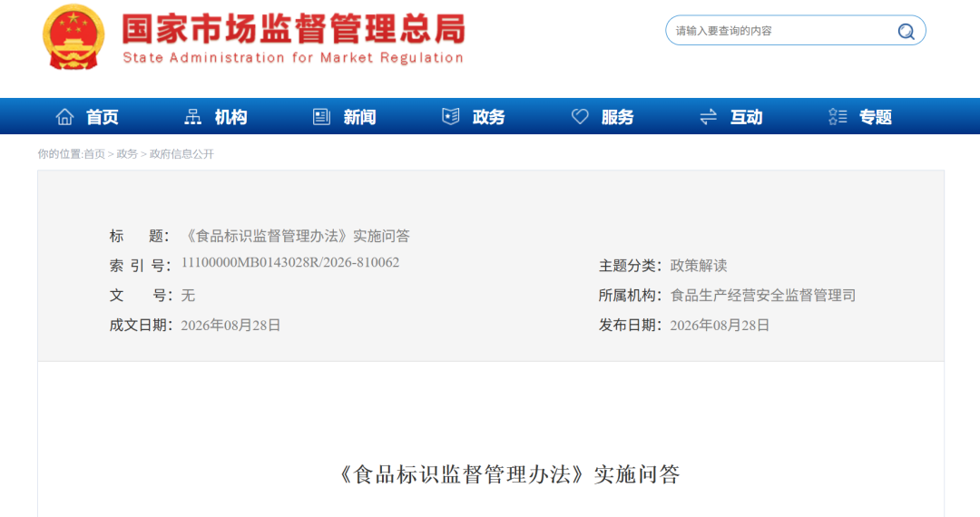Open the 机构 navigation menu

tap(230, 117)
